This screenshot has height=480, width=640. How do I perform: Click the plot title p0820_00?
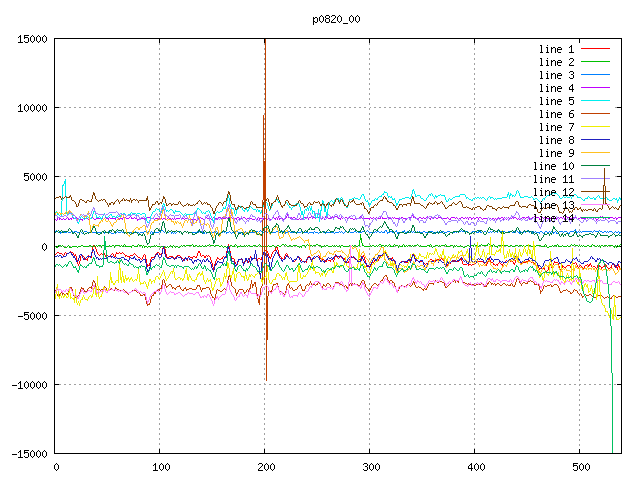[x=336, y=18]
